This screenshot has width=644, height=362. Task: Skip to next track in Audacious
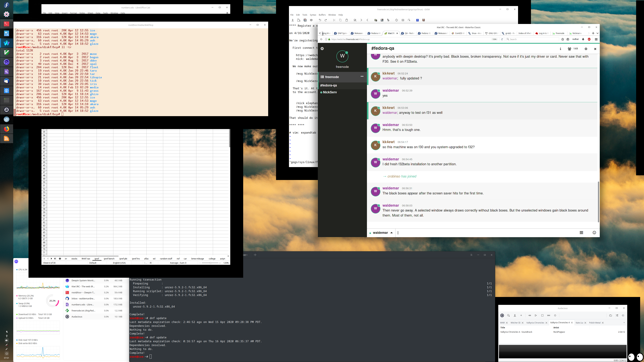549,315
